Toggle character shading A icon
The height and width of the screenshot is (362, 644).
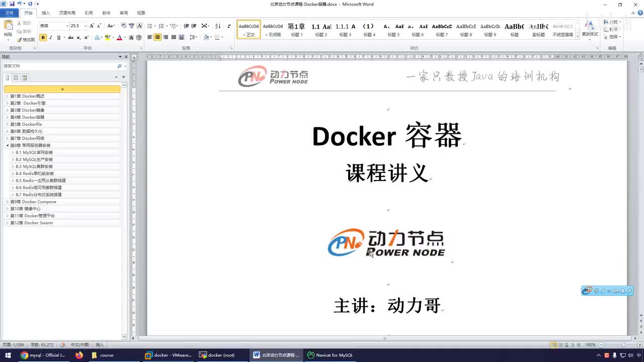click(x=131, y=38)
